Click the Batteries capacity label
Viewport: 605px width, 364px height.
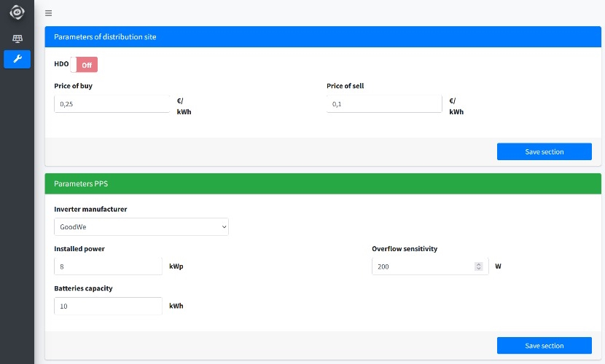tap(83, 288)
